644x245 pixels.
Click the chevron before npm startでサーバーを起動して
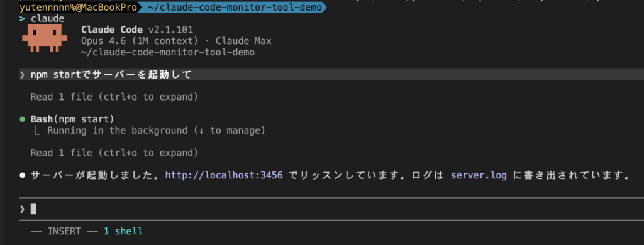[22, 75]
